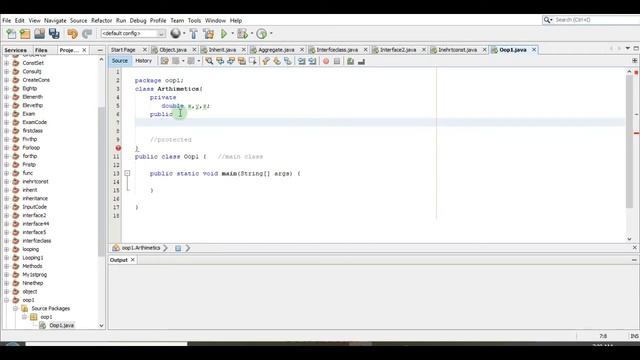Go to previous bookmark icon
The width and height of the screenshot is (640, 360).
(x=266, y=61)
